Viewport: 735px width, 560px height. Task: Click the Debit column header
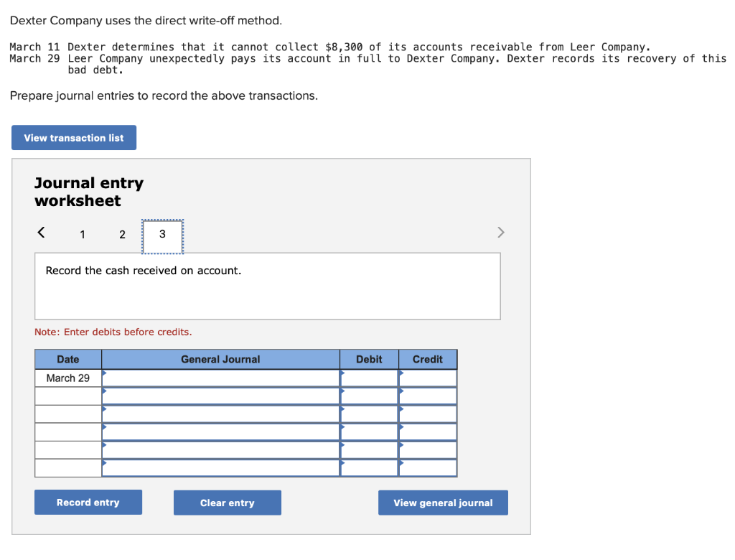tap(369, 359)
